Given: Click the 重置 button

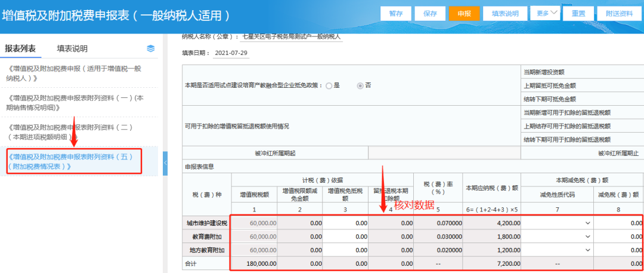Looking at the screenshot, I should click(578, 13).
